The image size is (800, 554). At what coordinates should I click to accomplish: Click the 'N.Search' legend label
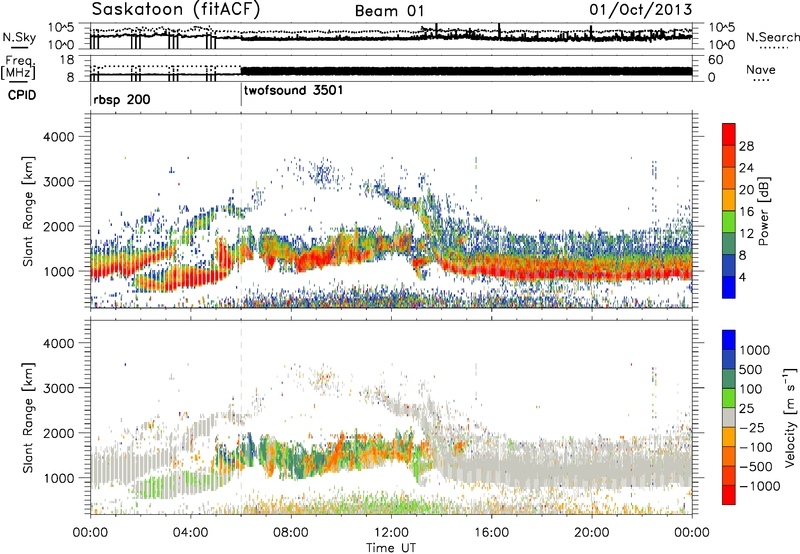click(x=773, y=37)
